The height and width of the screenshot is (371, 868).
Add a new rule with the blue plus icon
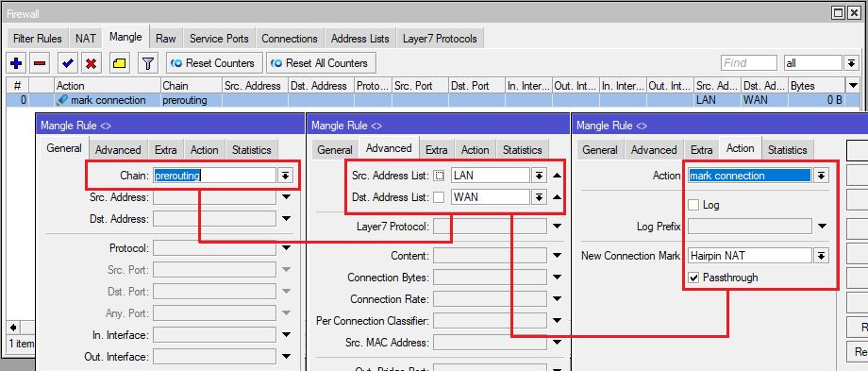[16, 63]
